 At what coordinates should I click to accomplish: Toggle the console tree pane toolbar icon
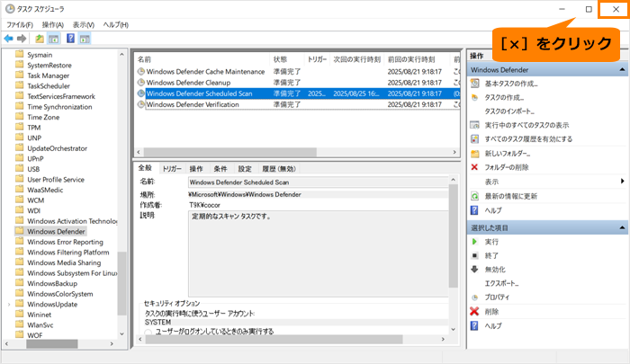pos(53,39)
